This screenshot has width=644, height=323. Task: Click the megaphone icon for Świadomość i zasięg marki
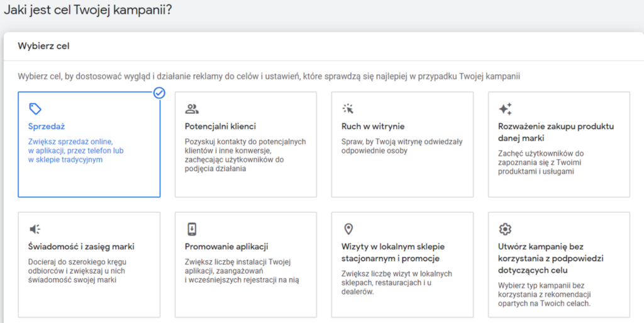(35, 229)
